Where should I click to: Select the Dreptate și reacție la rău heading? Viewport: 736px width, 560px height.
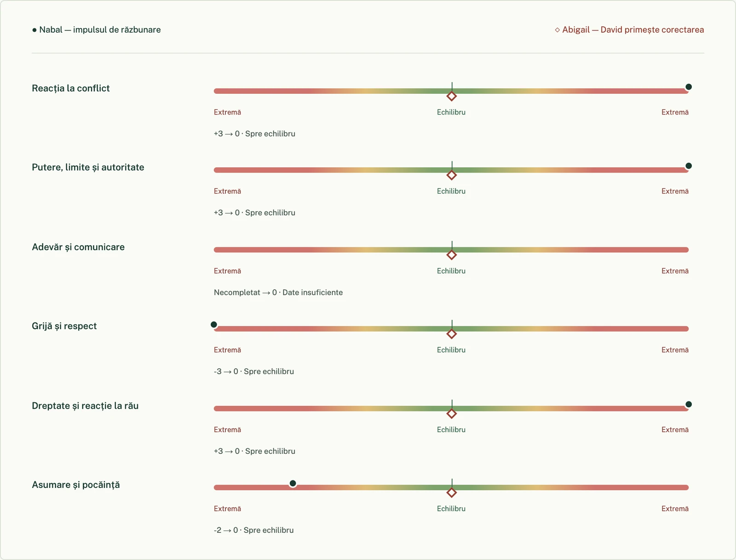coord(85,406)
